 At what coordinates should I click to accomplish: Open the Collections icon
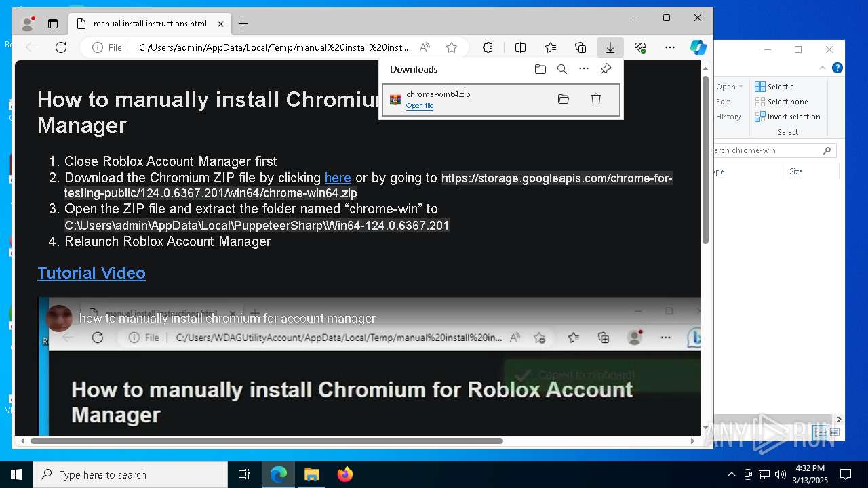pos(580,47)
